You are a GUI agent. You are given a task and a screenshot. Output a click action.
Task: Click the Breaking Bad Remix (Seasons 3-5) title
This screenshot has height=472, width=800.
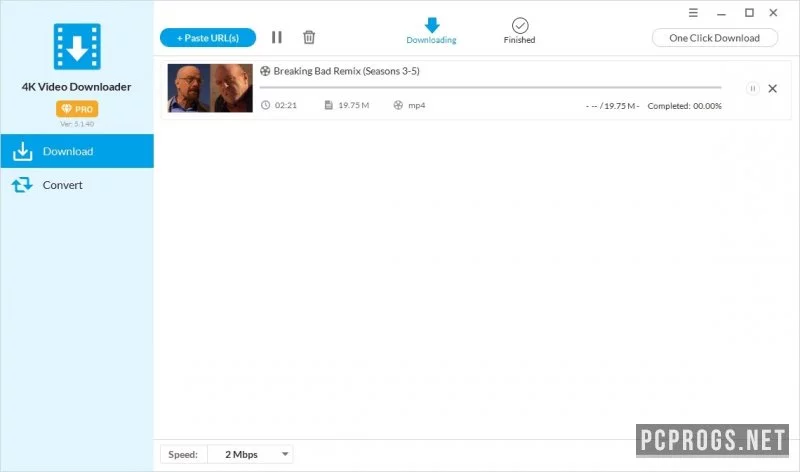346,71
